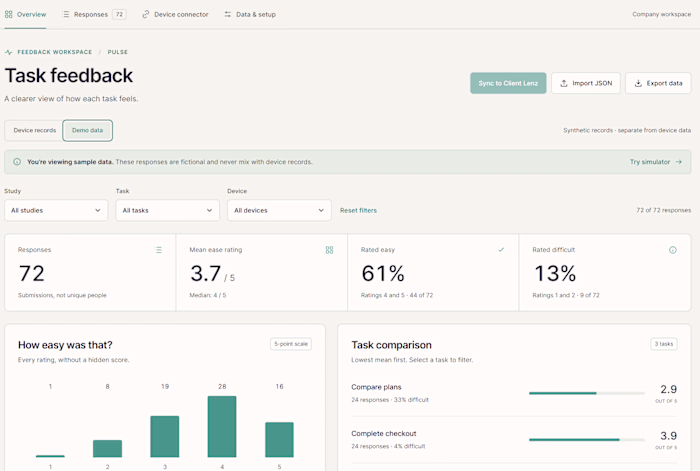Select the Device records toggle

point(34,130)
